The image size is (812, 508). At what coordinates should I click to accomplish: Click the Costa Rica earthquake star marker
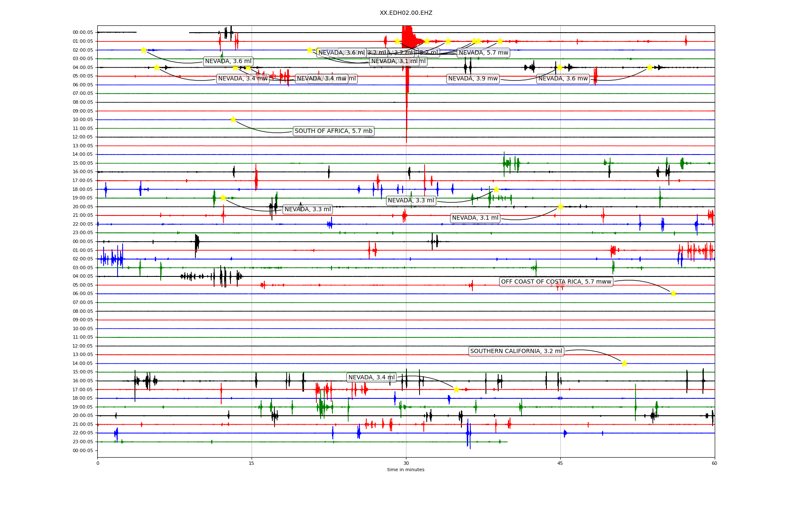click(673, 293)
